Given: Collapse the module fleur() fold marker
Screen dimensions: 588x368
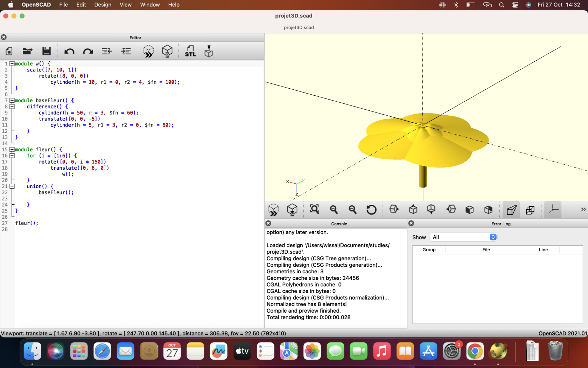Looking at the screenshot, I should pyautogui.click(x=12, y=150).
